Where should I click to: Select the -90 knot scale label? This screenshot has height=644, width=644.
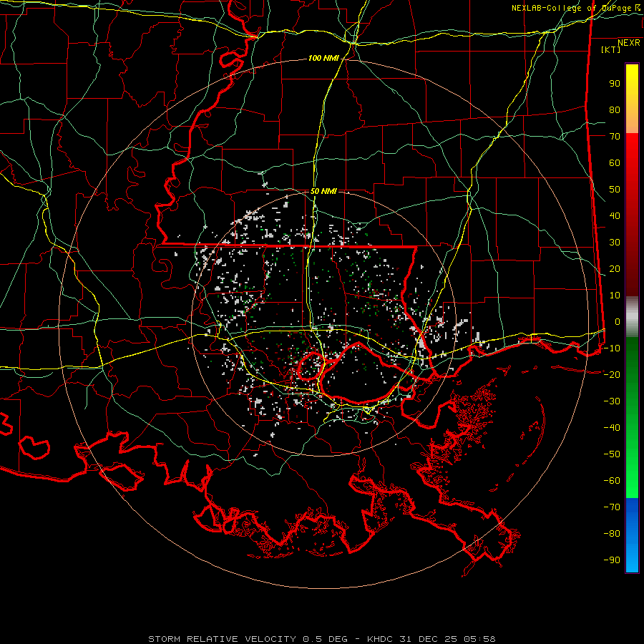[x=612, y=560]
